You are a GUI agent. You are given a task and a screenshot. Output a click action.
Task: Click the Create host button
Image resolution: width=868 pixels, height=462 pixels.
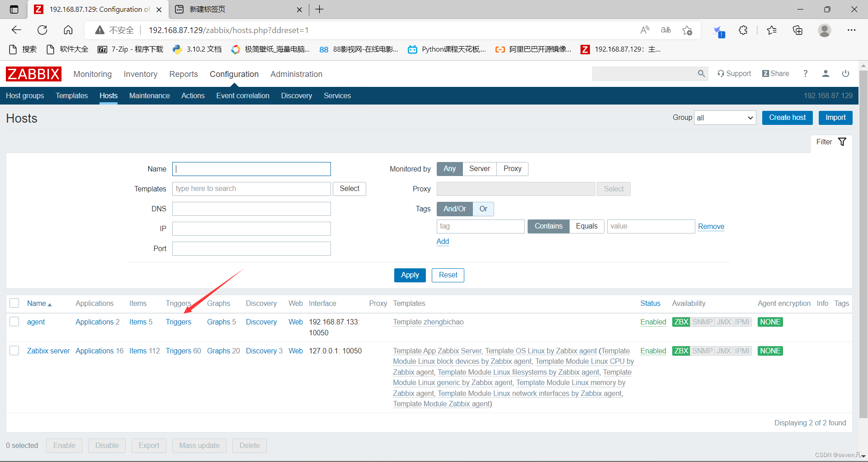point(788,118)
